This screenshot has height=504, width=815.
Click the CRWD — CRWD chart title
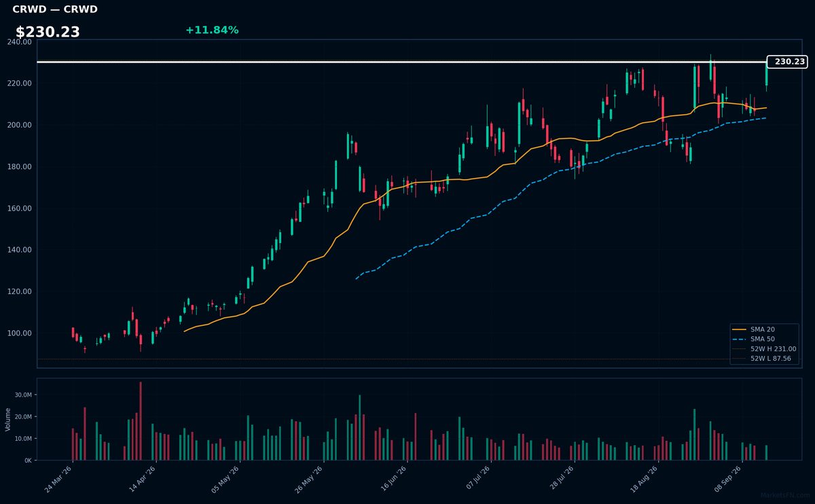pyautogui.click(x=55, y=10)
